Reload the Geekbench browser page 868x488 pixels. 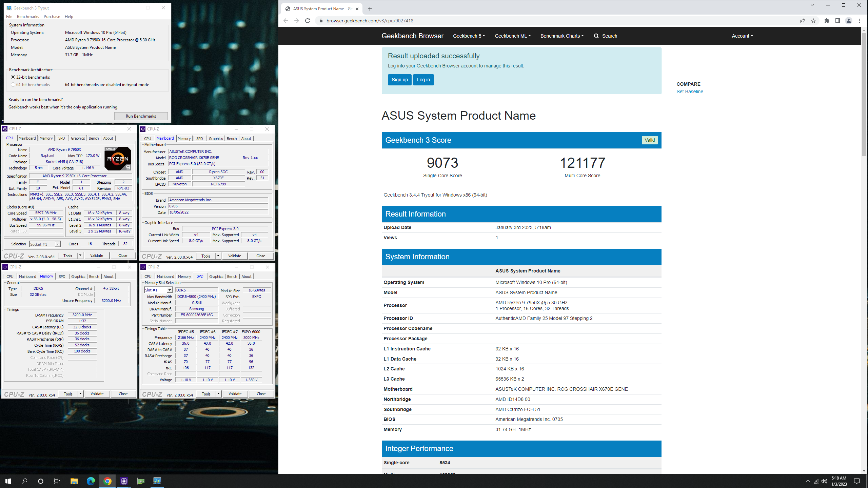point(308,21)
